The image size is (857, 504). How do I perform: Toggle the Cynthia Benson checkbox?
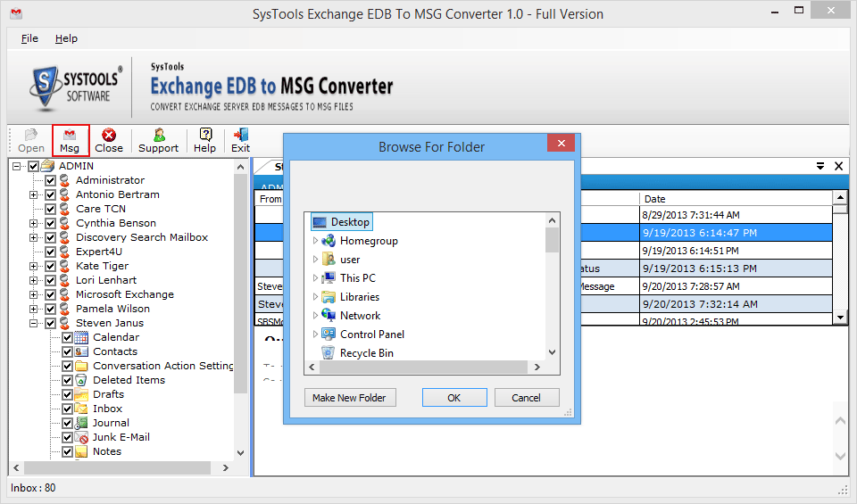click(50, 223)
